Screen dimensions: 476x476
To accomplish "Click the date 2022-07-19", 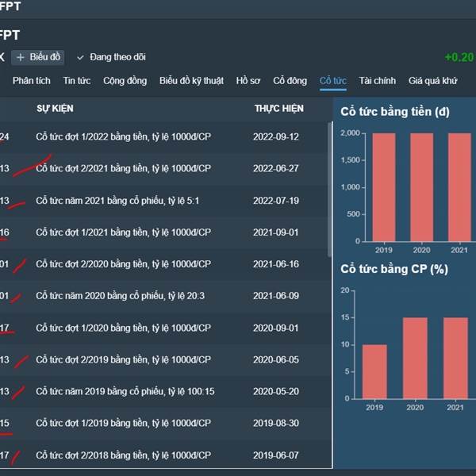I will point(276,201).
